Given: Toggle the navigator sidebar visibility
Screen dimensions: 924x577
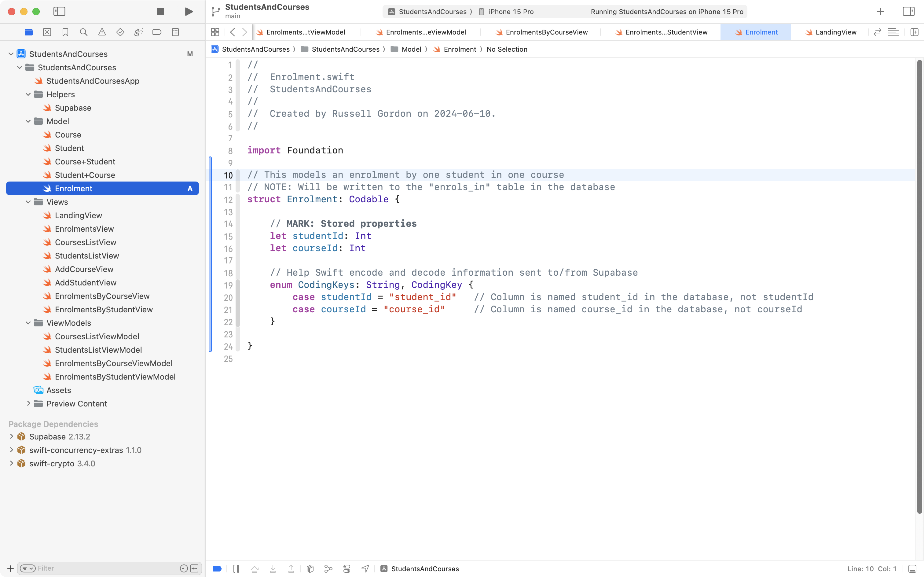Looking at the screenshot, I should click(x=59, y=11).
